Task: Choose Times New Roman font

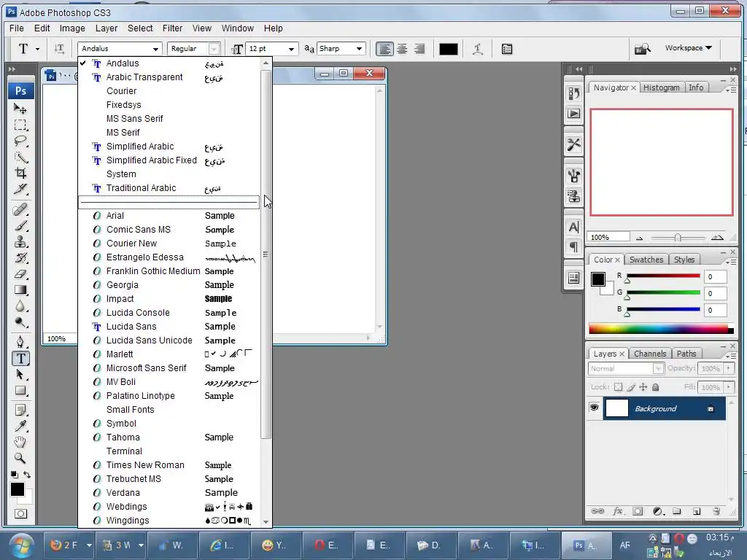Action: pyautogui.click(x=169, y=465)
